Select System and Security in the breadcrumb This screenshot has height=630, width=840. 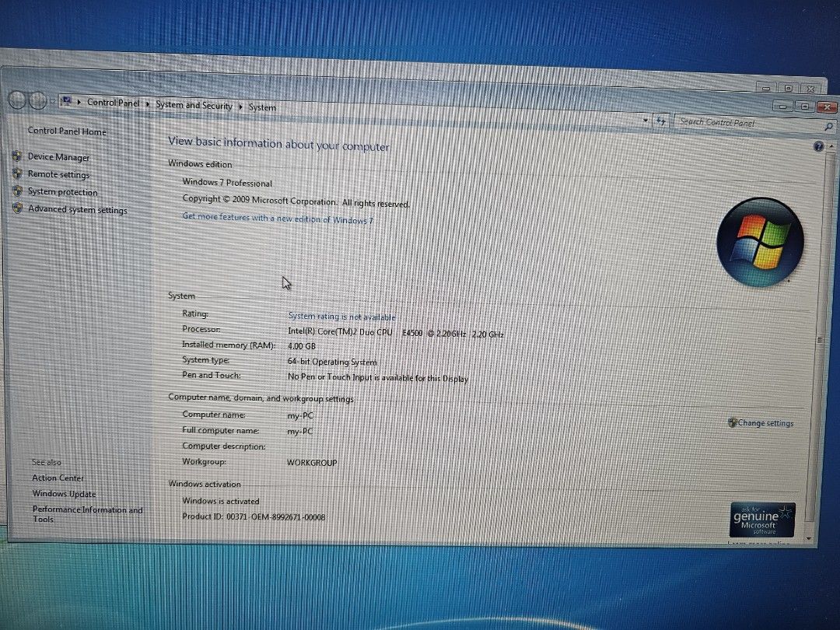tap(194, 106)
